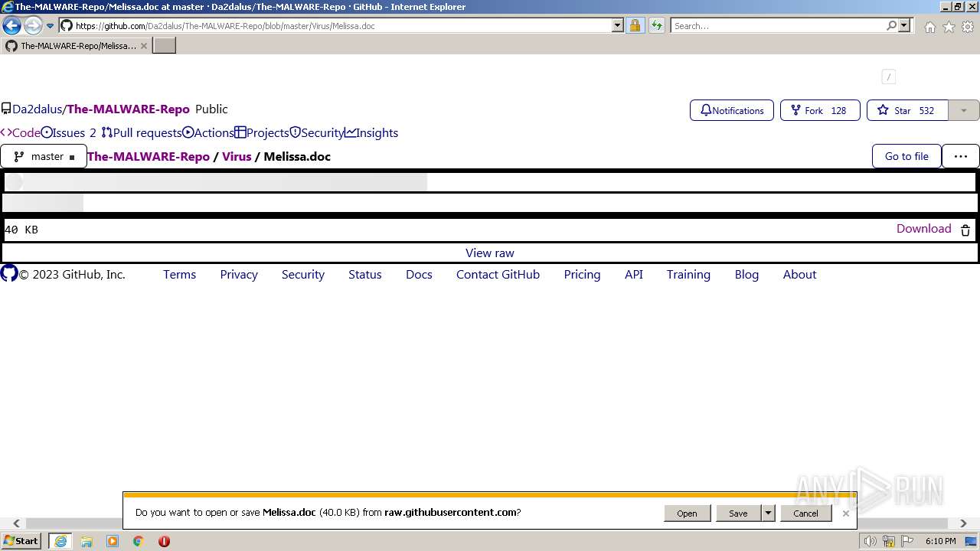Click the github.com address bar

(335, 26)
